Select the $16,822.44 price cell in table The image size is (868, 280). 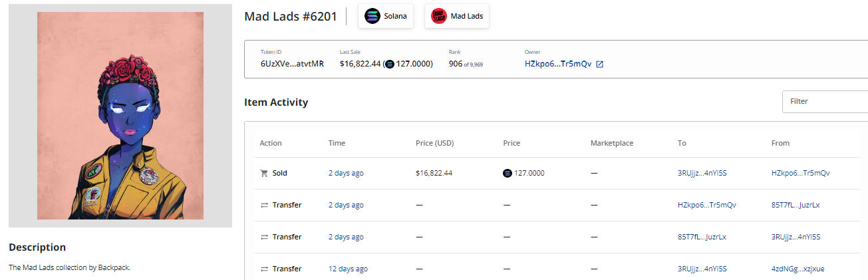434,173
